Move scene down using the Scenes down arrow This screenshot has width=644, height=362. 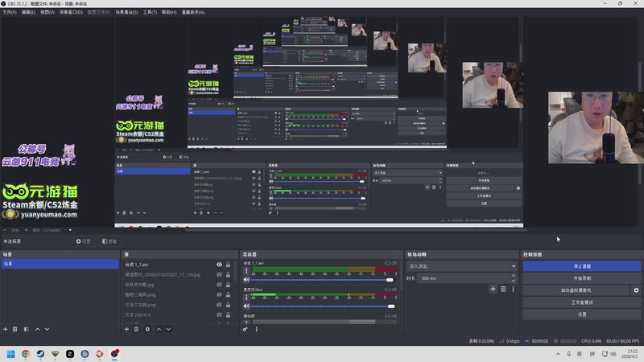(x=47, y=329)
